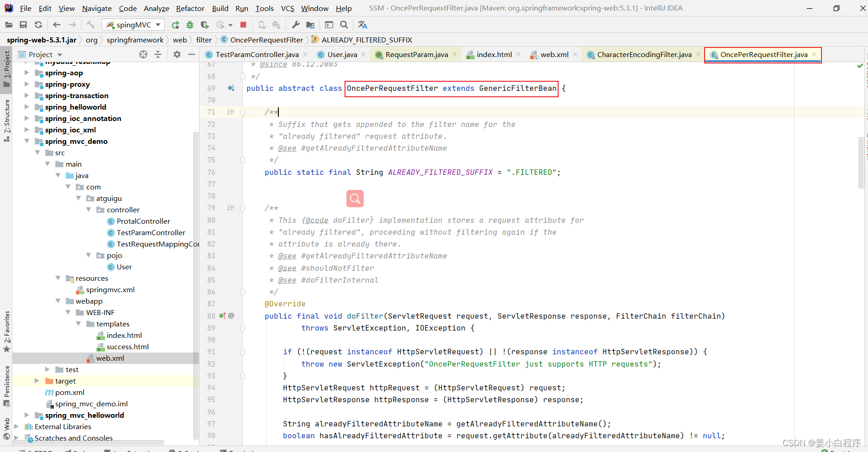Save all files toolbar icon
This screenshot has height=452, width=868.
pos(23,25)
